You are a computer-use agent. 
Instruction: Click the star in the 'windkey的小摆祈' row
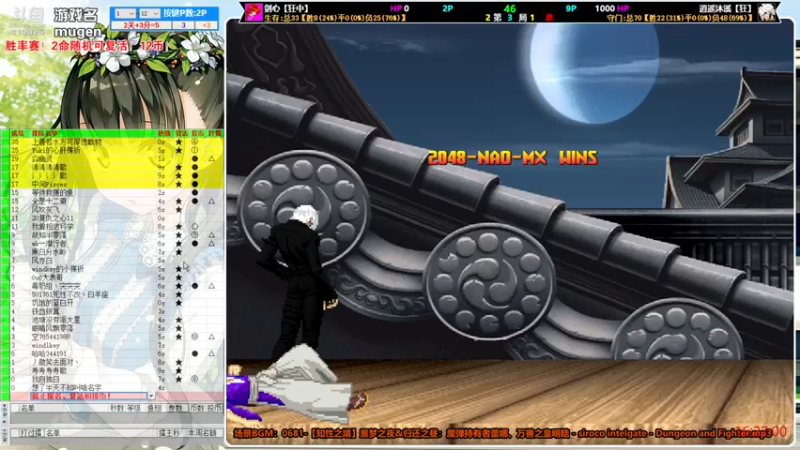click(179, 268)
